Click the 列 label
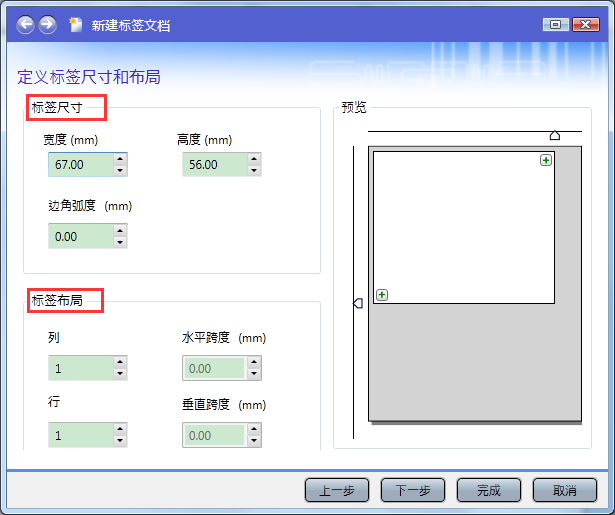Viewport: 615px width, 515px height. coord(54,337)
